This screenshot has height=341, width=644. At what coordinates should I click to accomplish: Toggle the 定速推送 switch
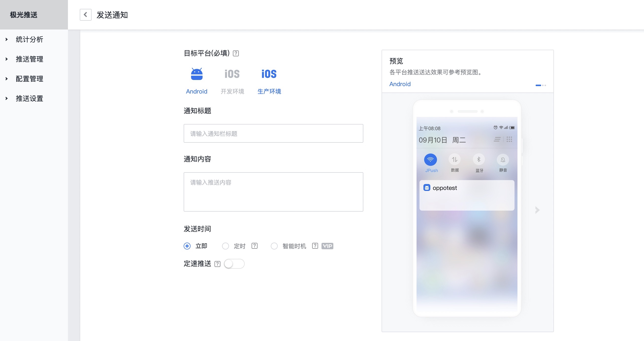pos(234,264)
